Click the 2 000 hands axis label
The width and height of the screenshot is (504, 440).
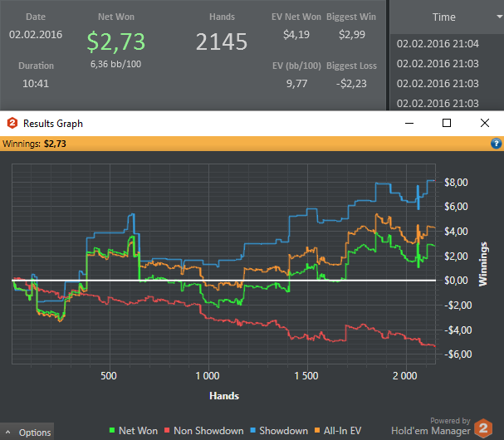coord(404,376)
